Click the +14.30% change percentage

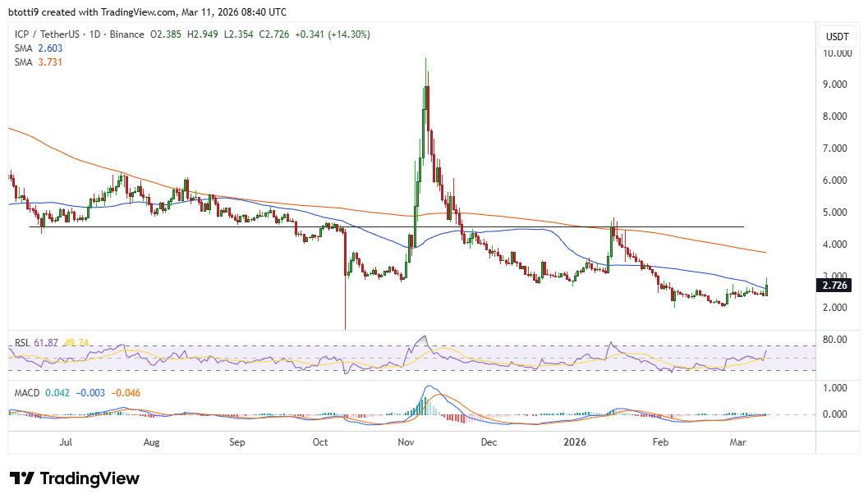point(347,34)
